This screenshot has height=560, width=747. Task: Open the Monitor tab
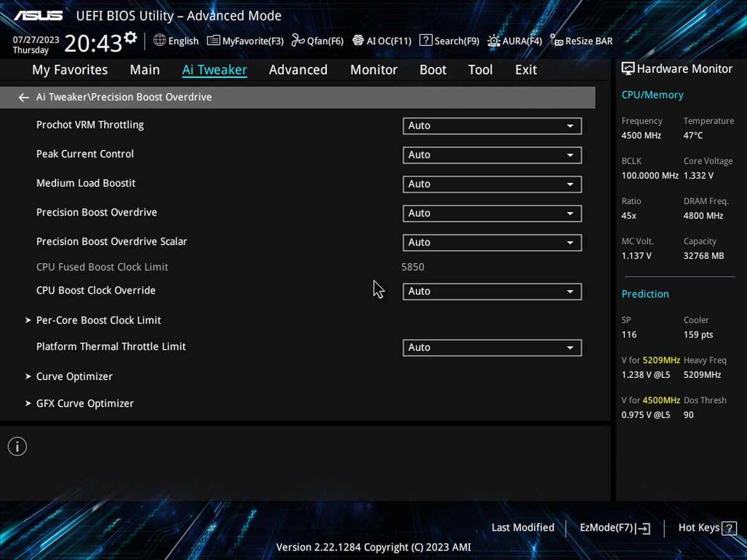tap(374, 70)
